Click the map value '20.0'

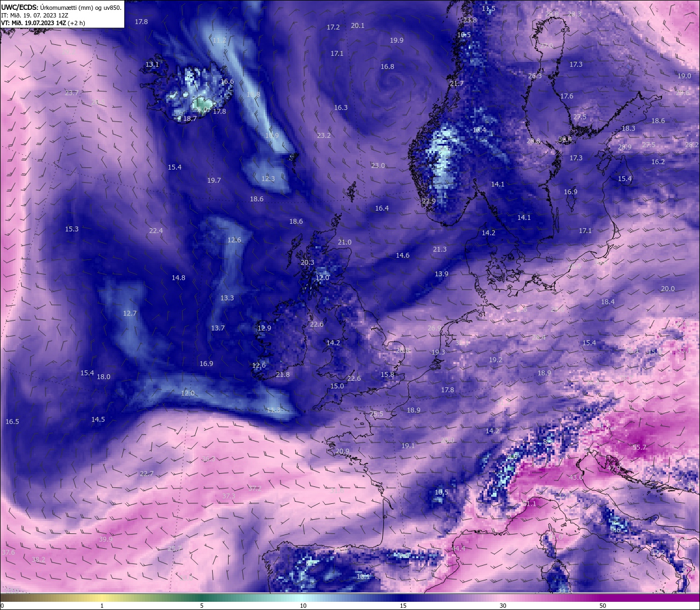click(x=668, y=288)
